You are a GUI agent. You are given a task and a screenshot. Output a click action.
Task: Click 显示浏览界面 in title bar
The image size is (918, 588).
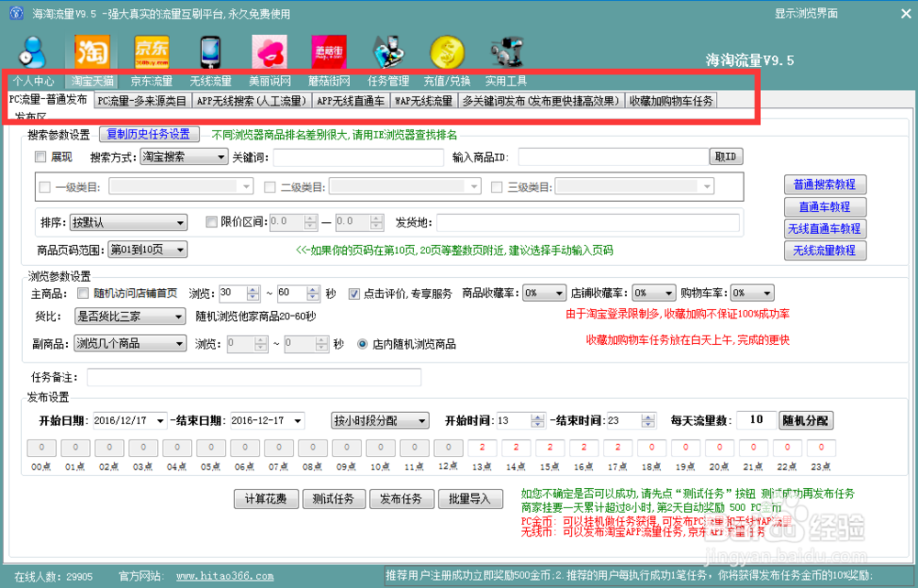806,14
